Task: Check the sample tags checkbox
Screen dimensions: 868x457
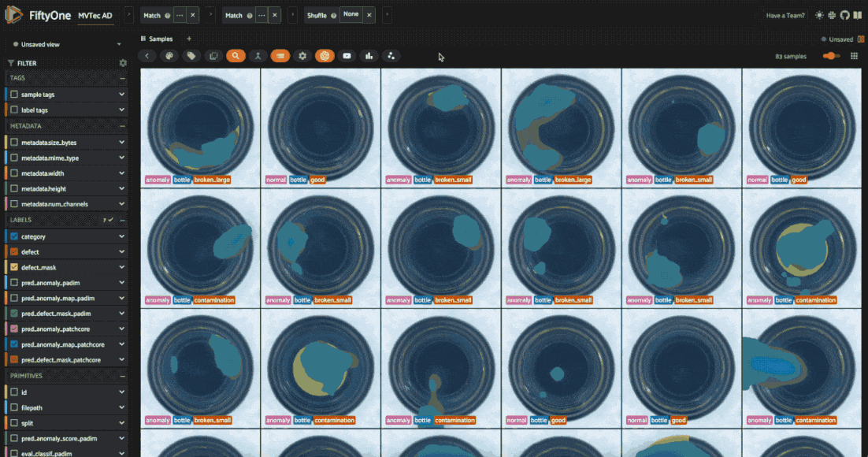Action: pos(14,95)
